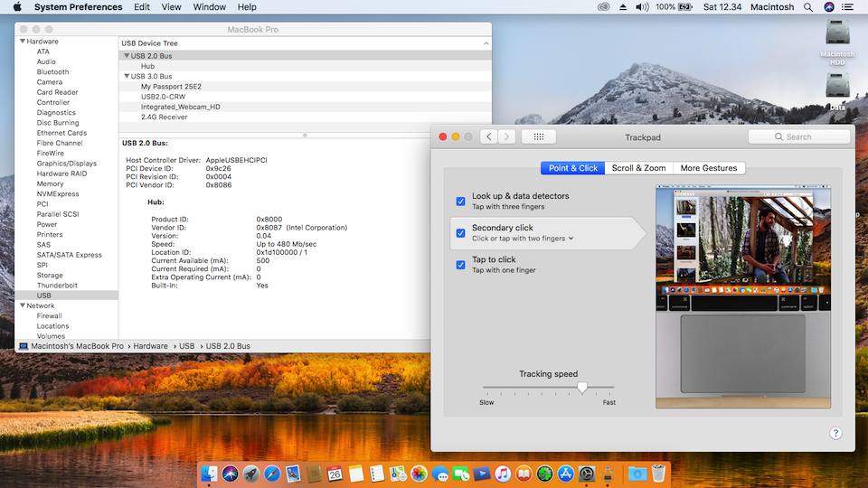The image size is (868, 488).
Task: Open the 'Click or tap with two fingers' dropdown
Action: (x=523, y=239)
